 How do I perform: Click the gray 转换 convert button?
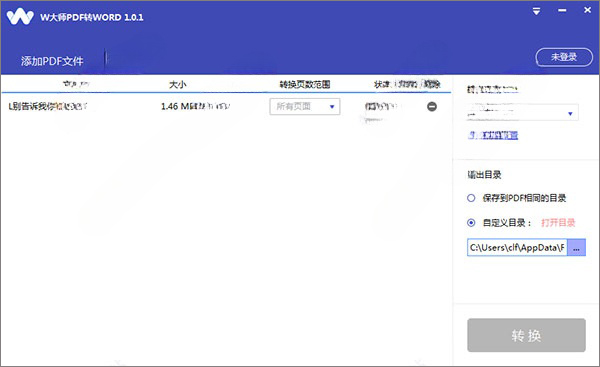526,335
